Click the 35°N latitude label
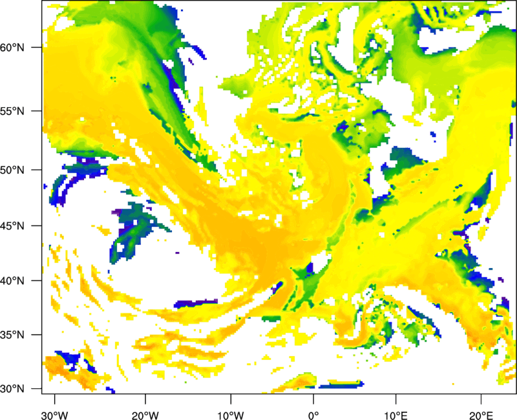 click(12, 335)
